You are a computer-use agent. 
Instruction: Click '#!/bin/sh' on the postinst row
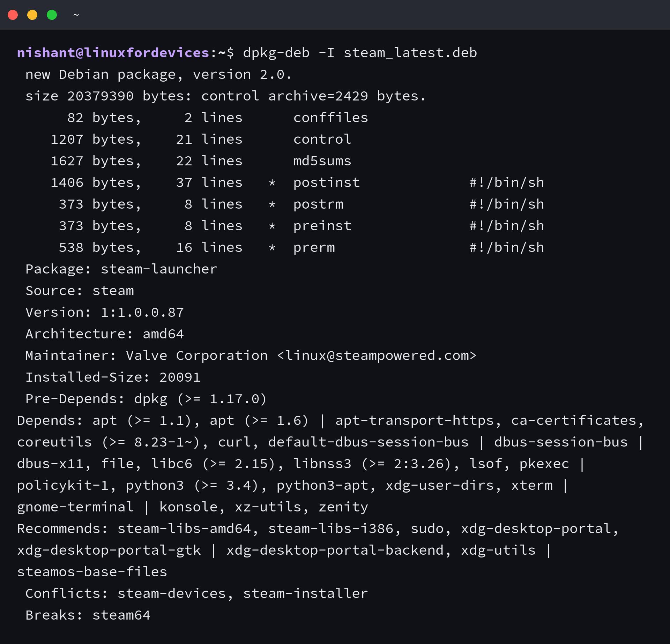(x=507, y=182)
